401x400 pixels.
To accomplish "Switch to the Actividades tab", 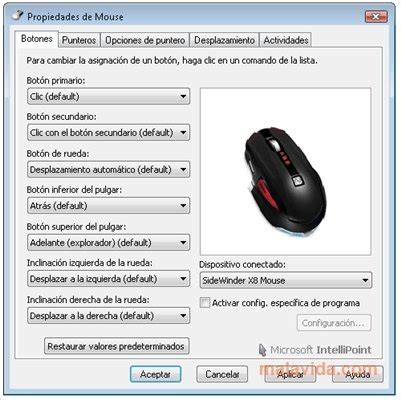I will point(286,40).
